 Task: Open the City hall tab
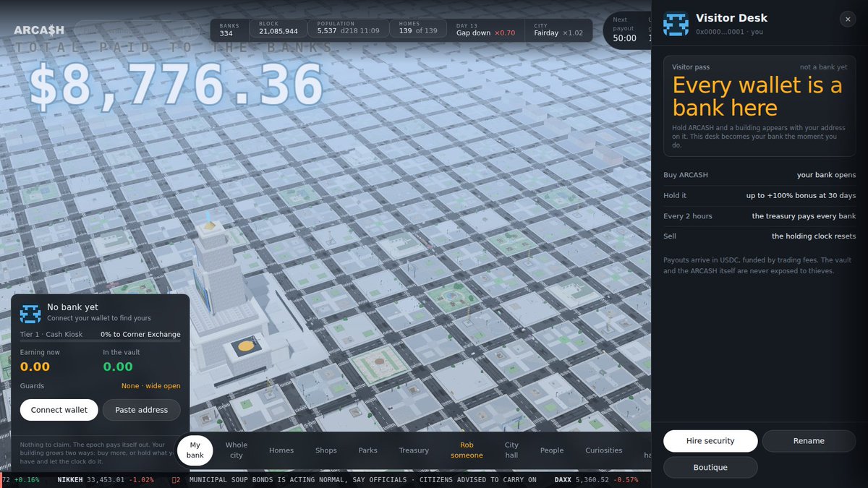point(511,450)
